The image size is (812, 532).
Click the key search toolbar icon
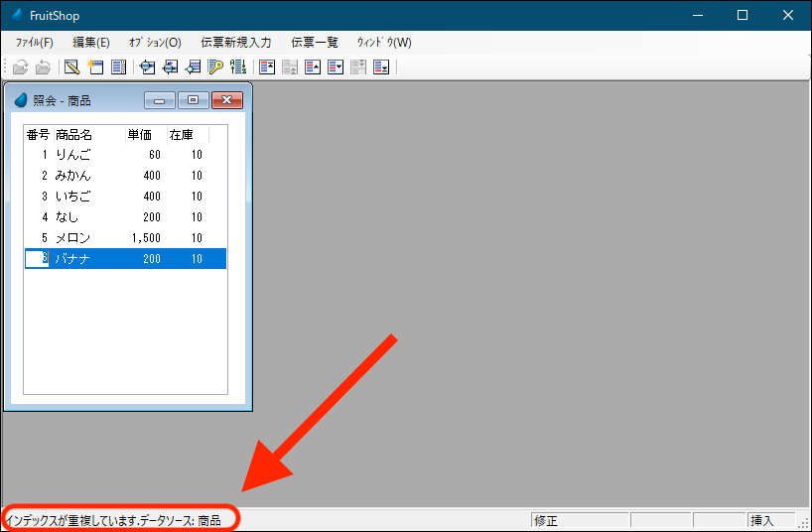pos(215,67)
